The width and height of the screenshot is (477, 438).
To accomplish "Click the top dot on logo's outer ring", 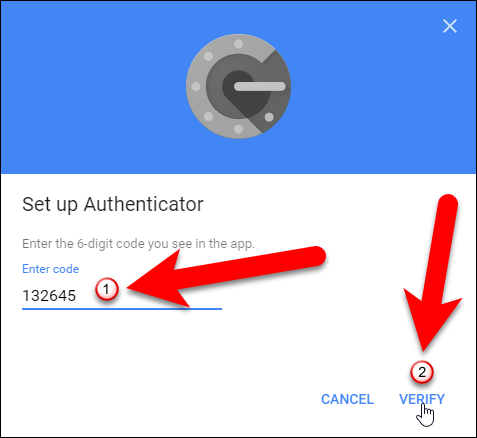I will [x=238, y=44].
